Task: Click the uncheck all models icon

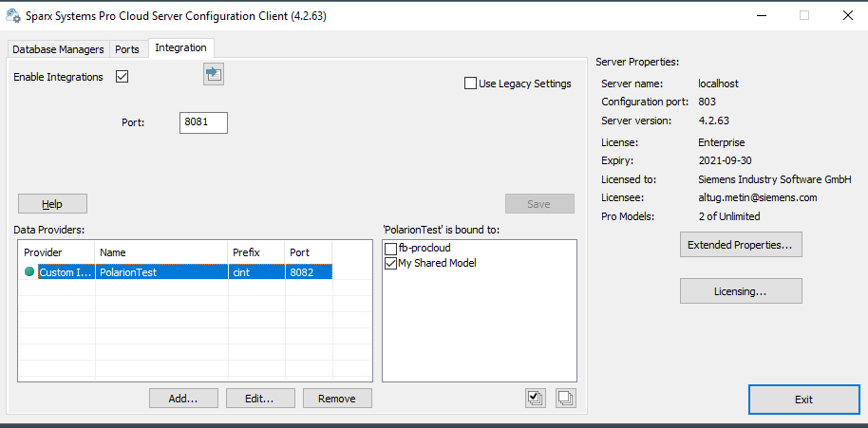Action: (566, 399)
